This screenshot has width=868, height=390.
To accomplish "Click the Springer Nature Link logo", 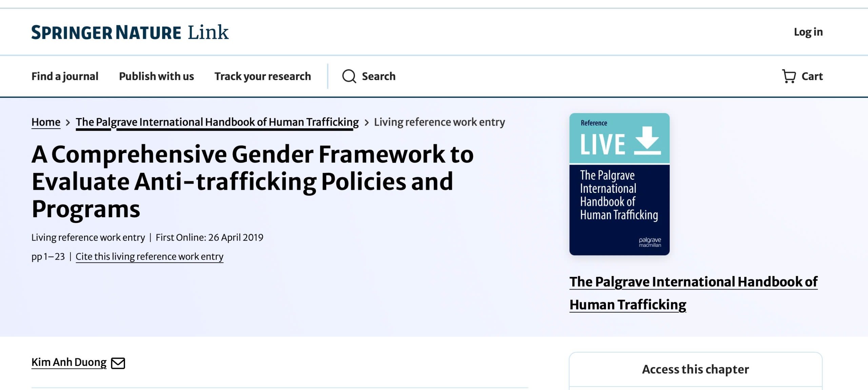I will 130,33.
